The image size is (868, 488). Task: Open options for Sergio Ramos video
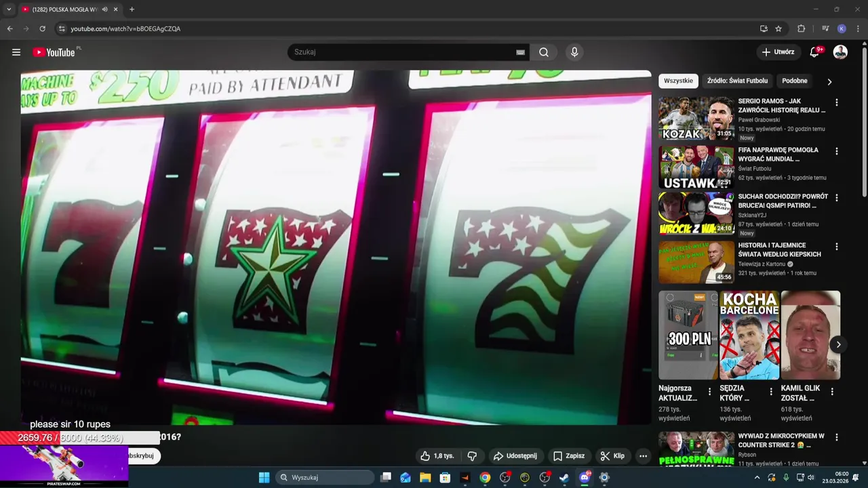[836, 102]
